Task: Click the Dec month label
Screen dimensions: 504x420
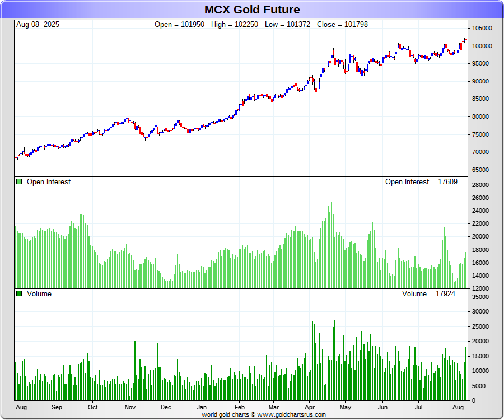Action: click(166, 407)
